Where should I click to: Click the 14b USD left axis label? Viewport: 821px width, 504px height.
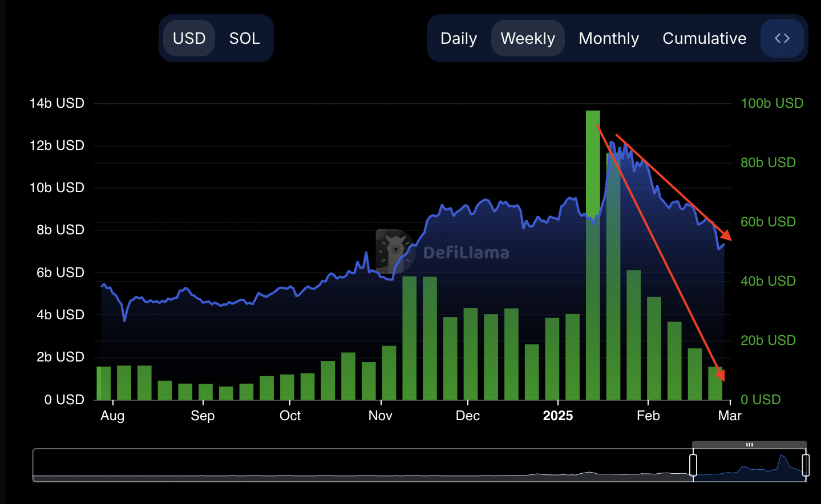coord(57,103)
